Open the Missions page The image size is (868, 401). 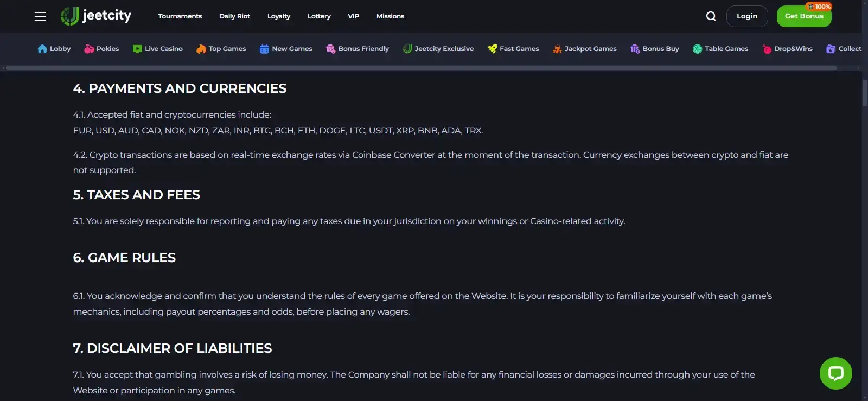click(x=390, y=16)
